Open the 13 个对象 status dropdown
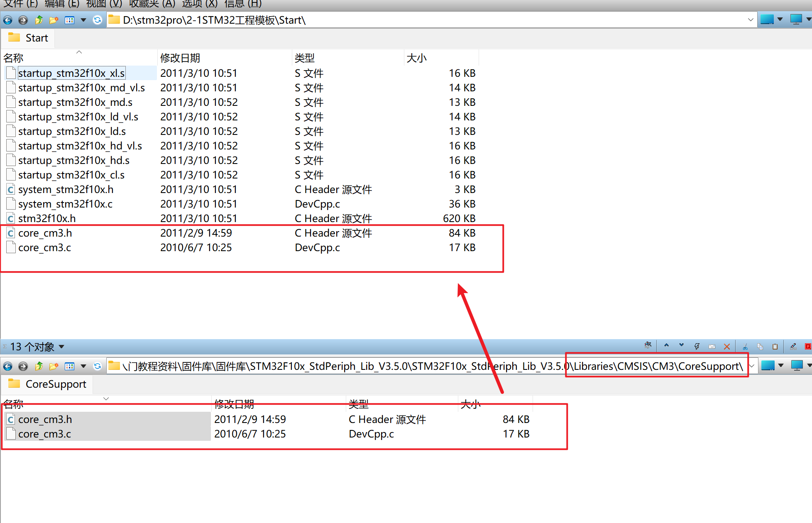 (61, 347)
